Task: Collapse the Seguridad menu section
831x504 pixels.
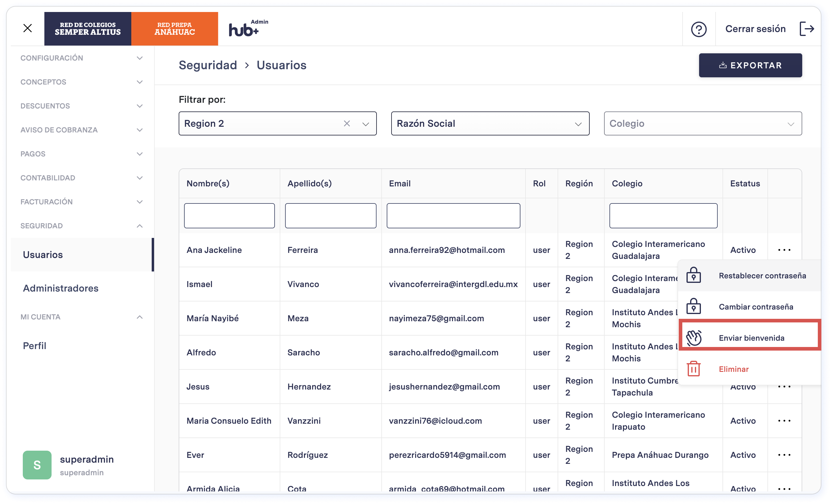Action: click(82, 226)
